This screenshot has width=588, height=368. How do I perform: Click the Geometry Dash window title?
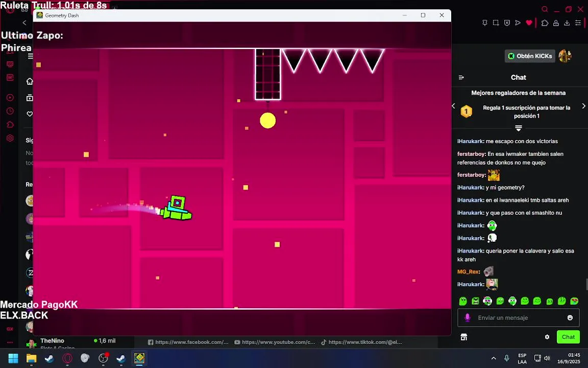(62, 15)
